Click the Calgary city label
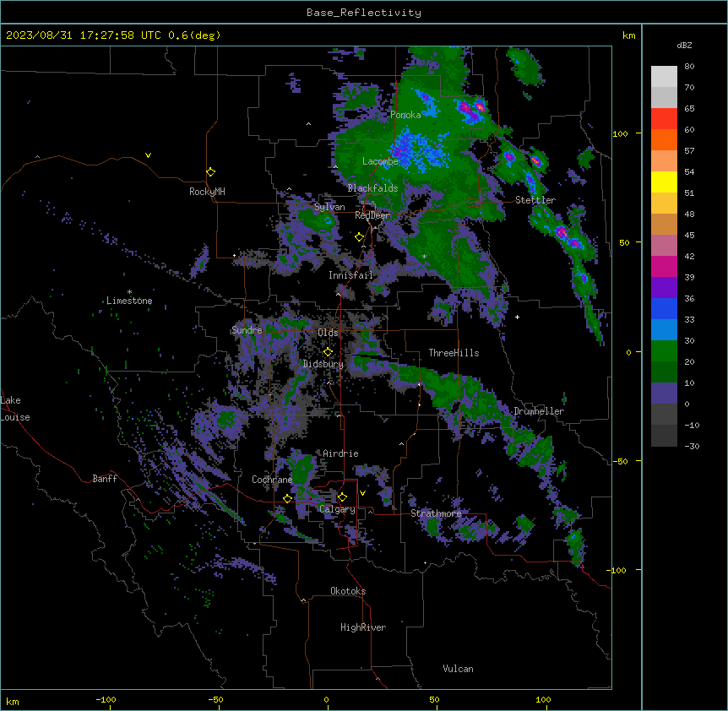This screenshot has height=711, width=728. [337, 509]
